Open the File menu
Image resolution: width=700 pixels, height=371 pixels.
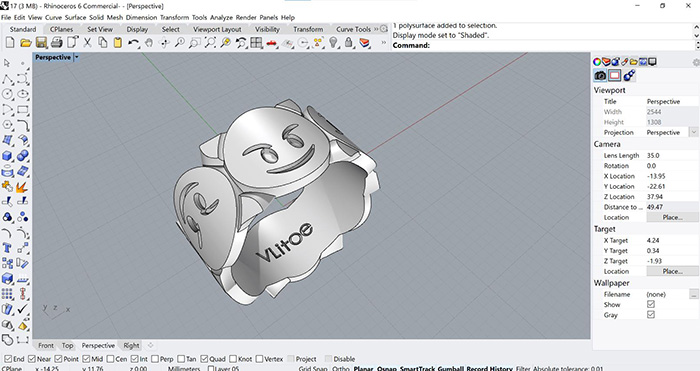click(6, 17)
